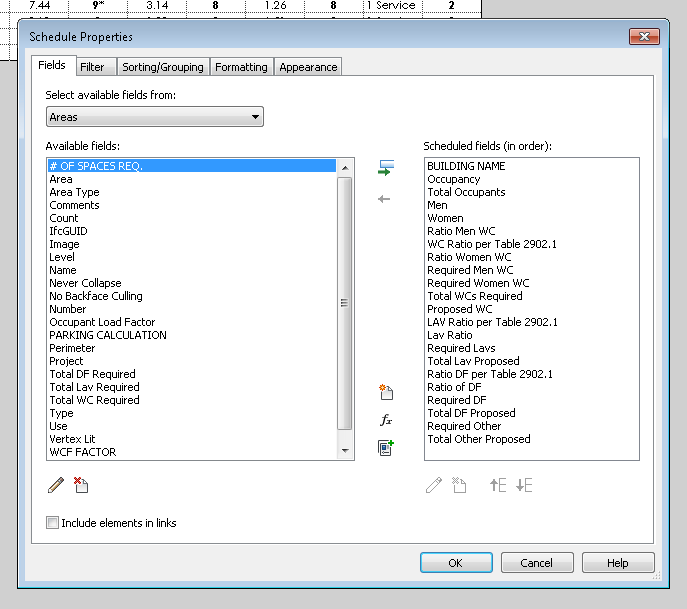Select '# OF SPACES REQ.' in Available fields
The height and width of the screenshot is (609, 687).
tap(191, 166)
